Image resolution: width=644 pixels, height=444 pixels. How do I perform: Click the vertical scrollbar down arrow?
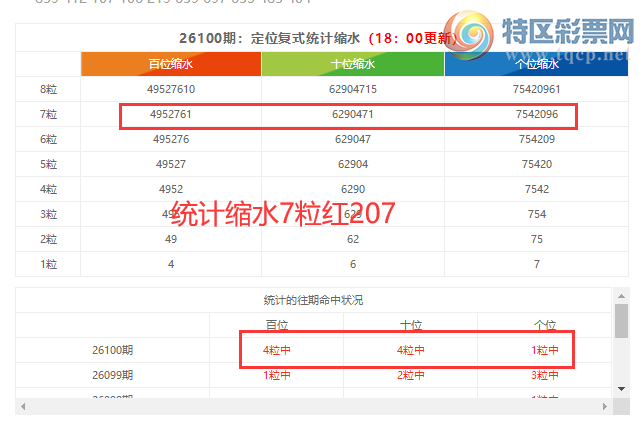click(x=621, y=388)
